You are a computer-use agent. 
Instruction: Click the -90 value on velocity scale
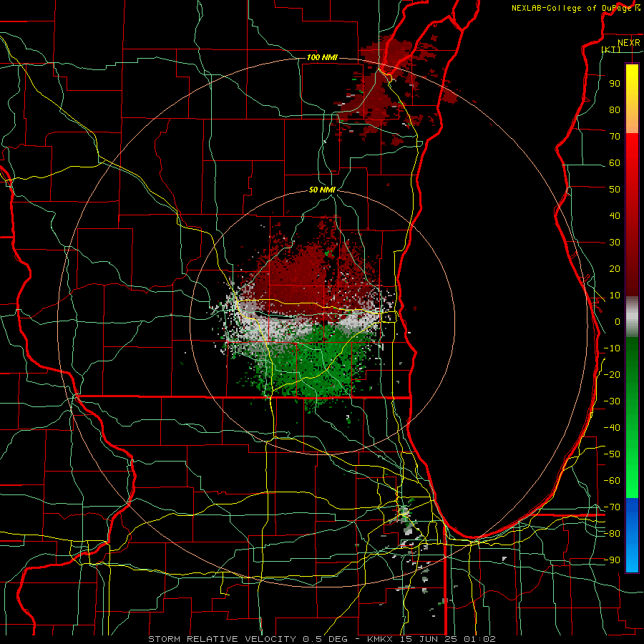tap(612, 560)
